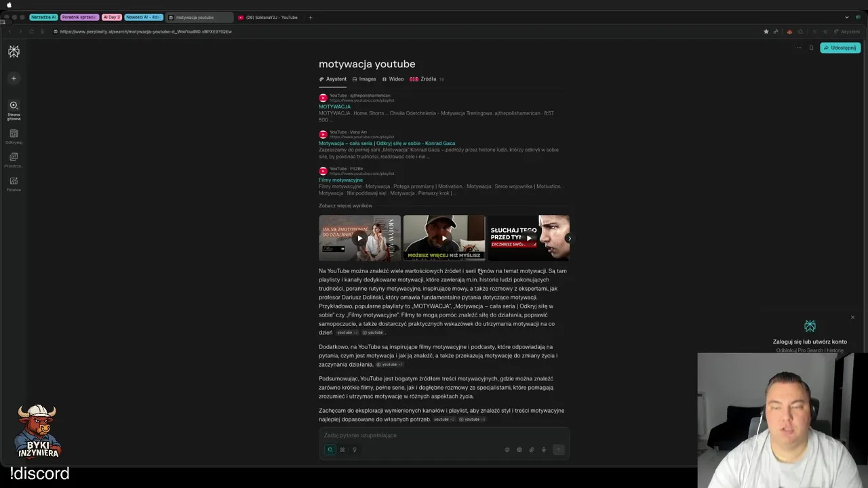The height and width of the screenshot is (488, 868).
Task: Play the Jak się zmotywować video thumbnail
Action: (359, 238)
